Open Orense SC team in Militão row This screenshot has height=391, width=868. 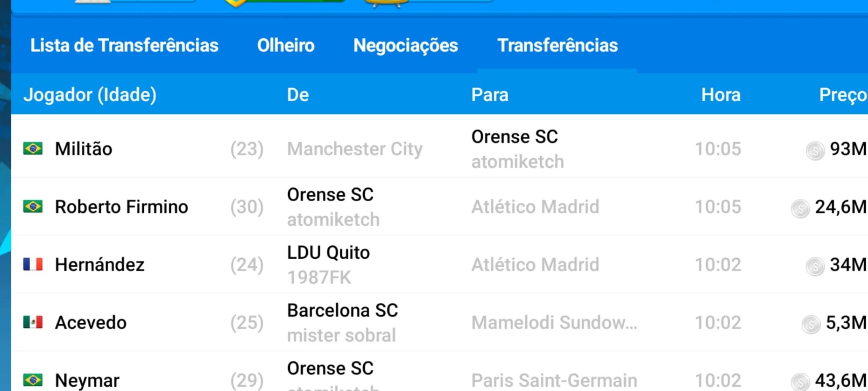(514, 137)
